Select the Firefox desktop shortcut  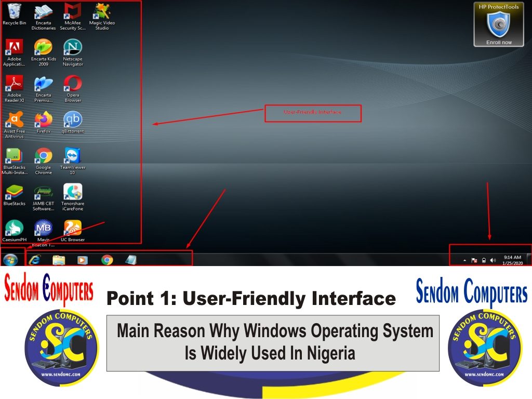click(44, 123)
